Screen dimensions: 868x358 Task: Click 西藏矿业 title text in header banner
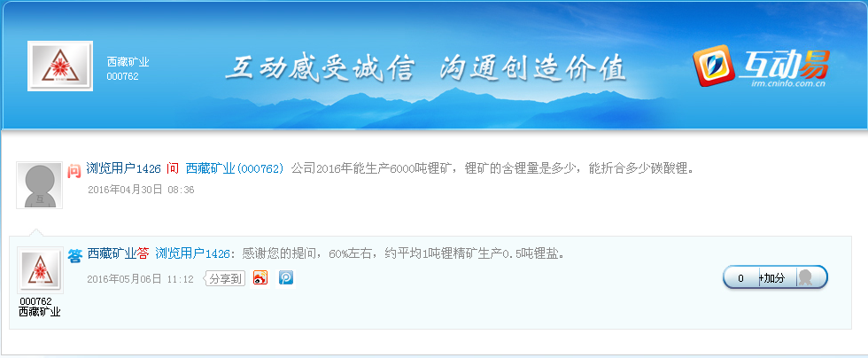(128, 62)
